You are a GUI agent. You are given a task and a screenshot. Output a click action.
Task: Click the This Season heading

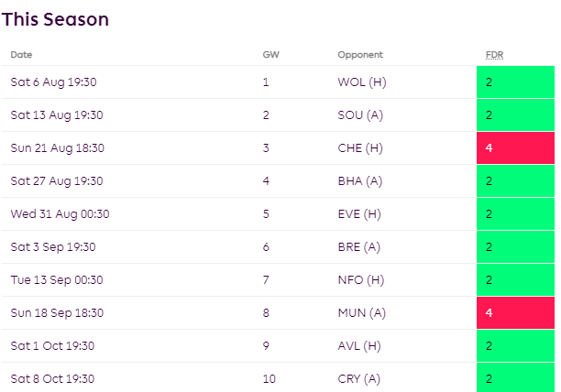coord(55,18)
